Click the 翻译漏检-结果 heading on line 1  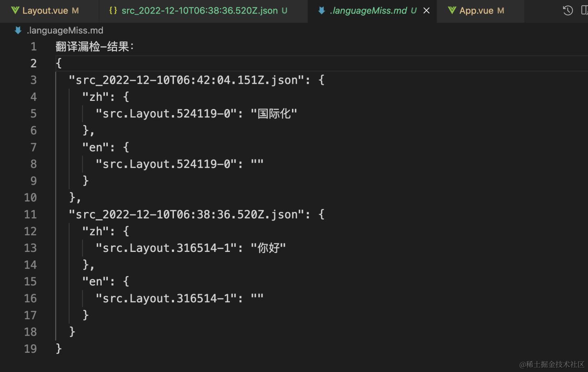(94, 47)
